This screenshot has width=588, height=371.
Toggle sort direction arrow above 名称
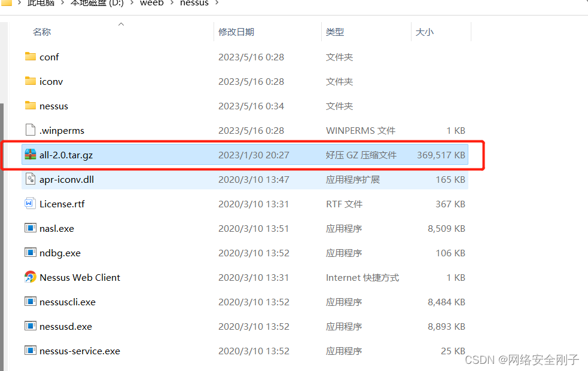coord(121,24)
